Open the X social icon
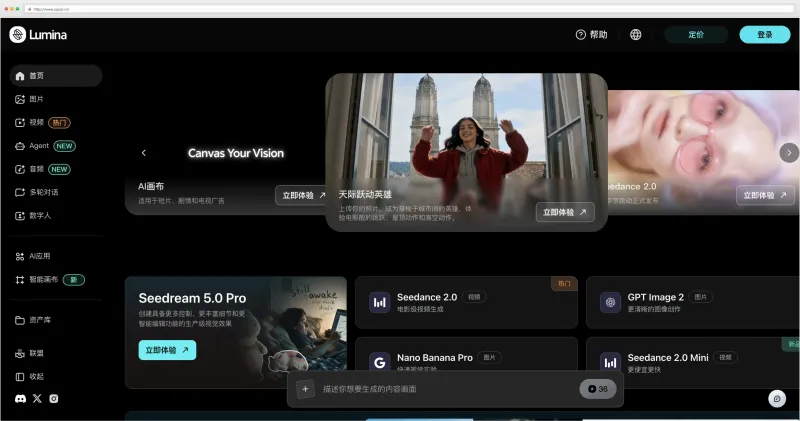Image resolution: width=800 pixels, height=421 pixels. point(37,399)
